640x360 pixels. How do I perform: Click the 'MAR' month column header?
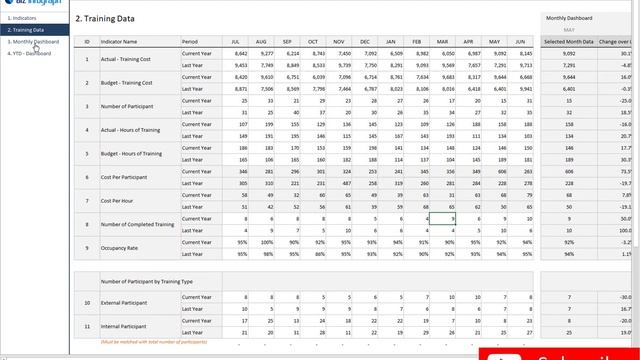[x=442, y=42]
